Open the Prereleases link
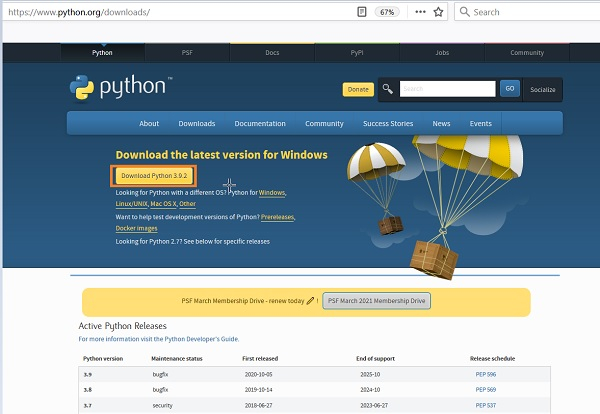 (277, 217)
